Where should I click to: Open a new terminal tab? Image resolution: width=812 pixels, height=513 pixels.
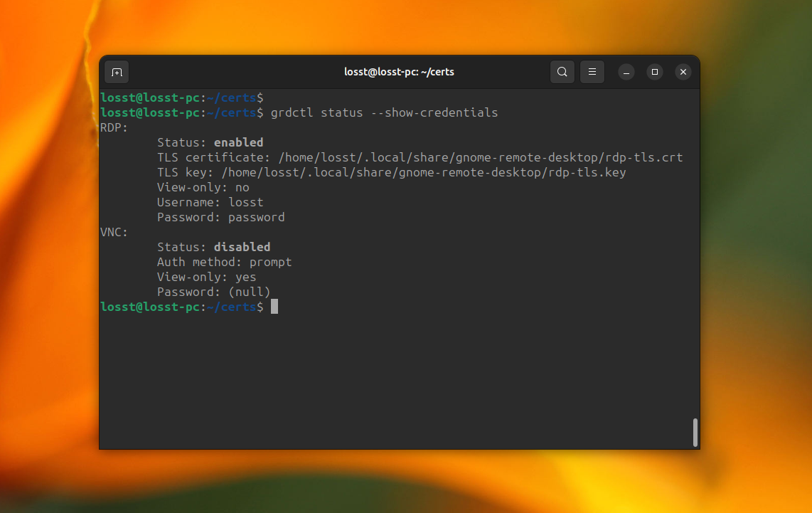[x=117, y=72]
